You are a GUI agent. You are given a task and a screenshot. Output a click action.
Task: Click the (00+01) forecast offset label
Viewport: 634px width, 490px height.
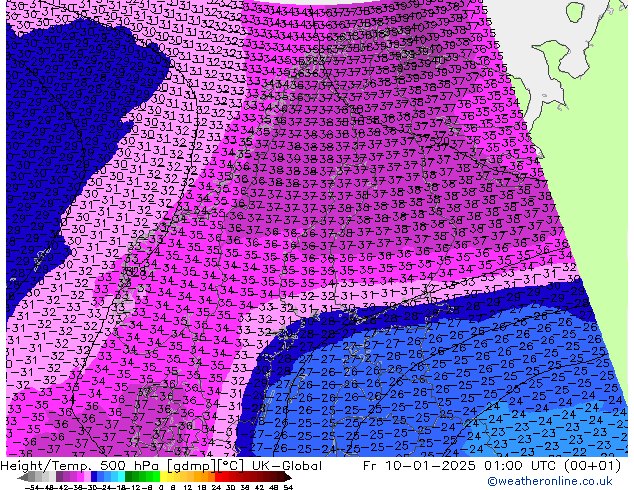(591, 466)
